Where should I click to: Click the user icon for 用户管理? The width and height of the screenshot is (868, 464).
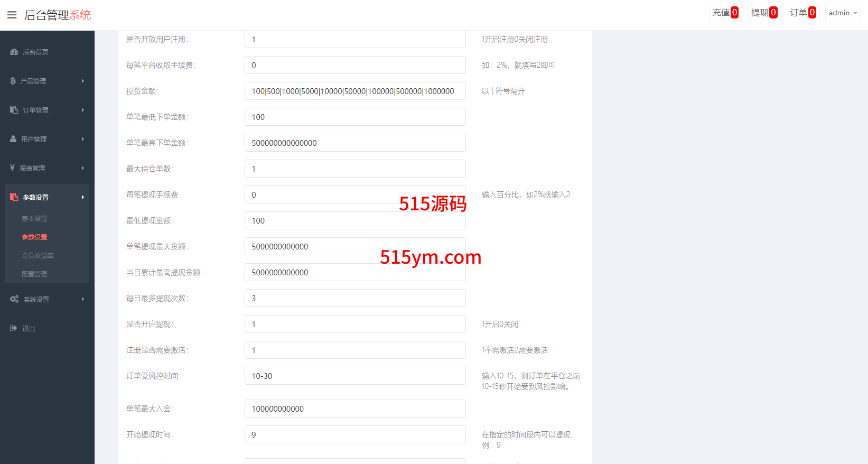(13, 139)
